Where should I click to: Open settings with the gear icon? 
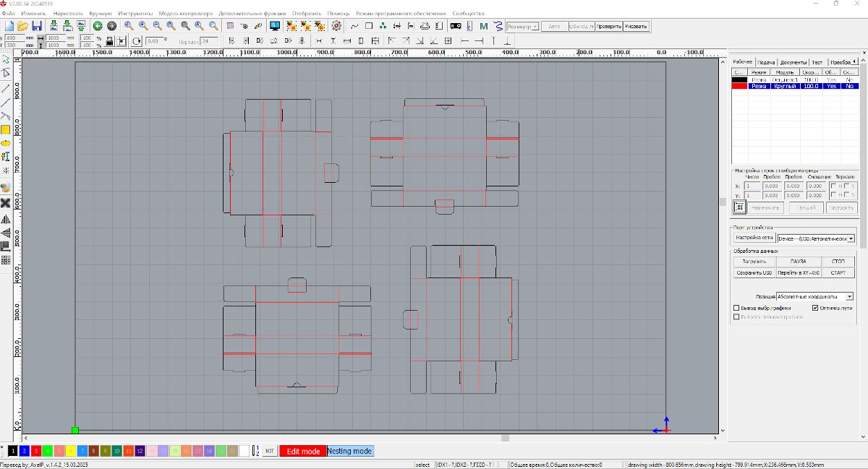pos(336,26)
